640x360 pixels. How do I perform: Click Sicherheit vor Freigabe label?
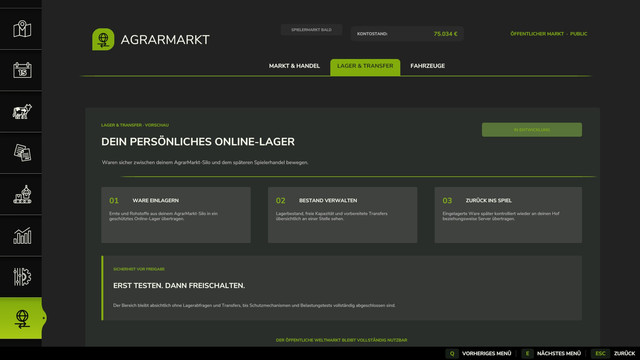point(139,269)
